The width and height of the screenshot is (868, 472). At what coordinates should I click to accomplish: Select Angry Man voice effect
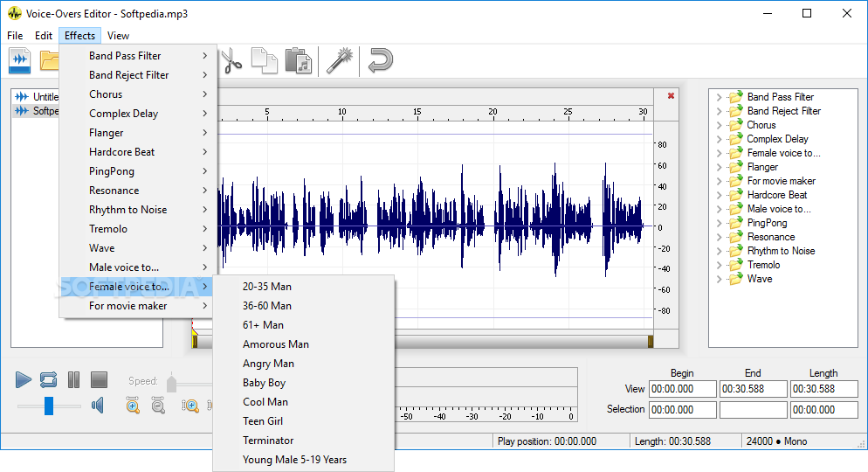click(x=268, y=364)
